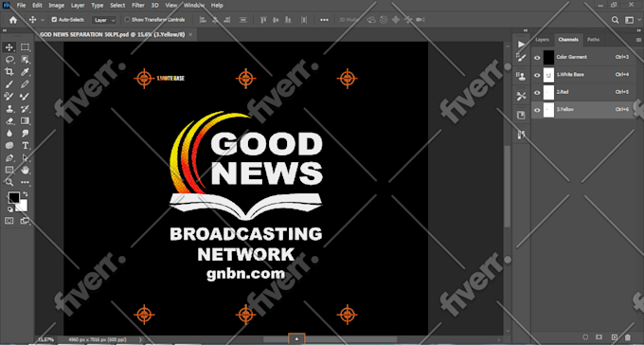Open Search magnifier in options bar
Image resolution: width=644 pixels, height=345 pixels.
(x=615, y=20)
